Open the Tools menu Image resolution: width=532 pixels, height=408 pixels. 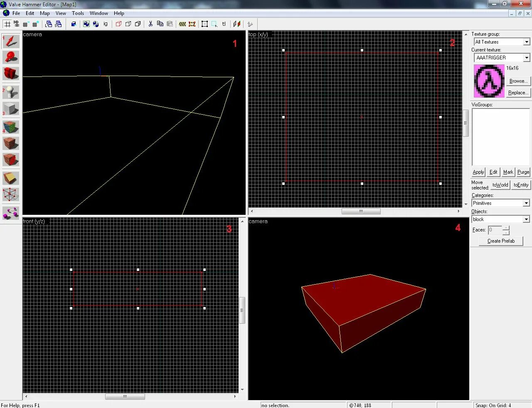(78, 13)
